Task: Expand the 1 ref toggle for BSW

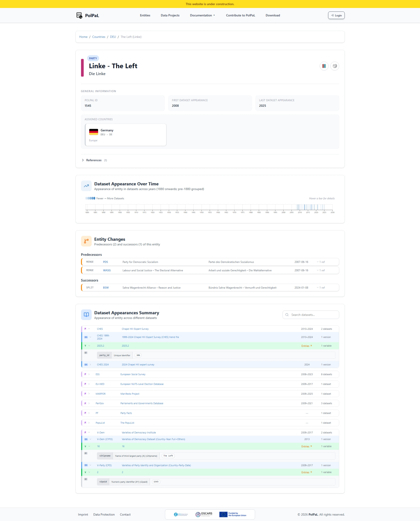Action: tap(321, 288)
